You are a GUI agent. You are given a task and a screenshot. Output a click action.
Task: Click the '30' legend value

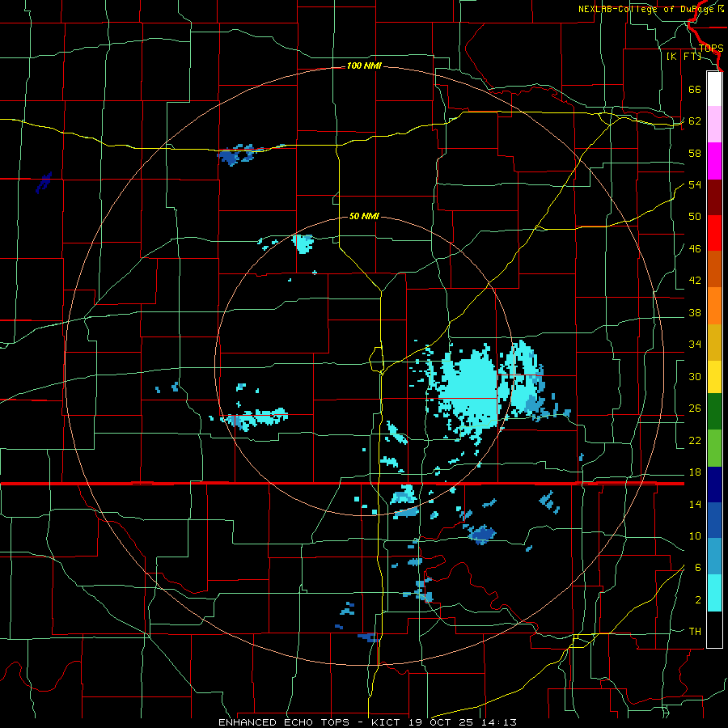pyautogui.click(x=695, y=376)
